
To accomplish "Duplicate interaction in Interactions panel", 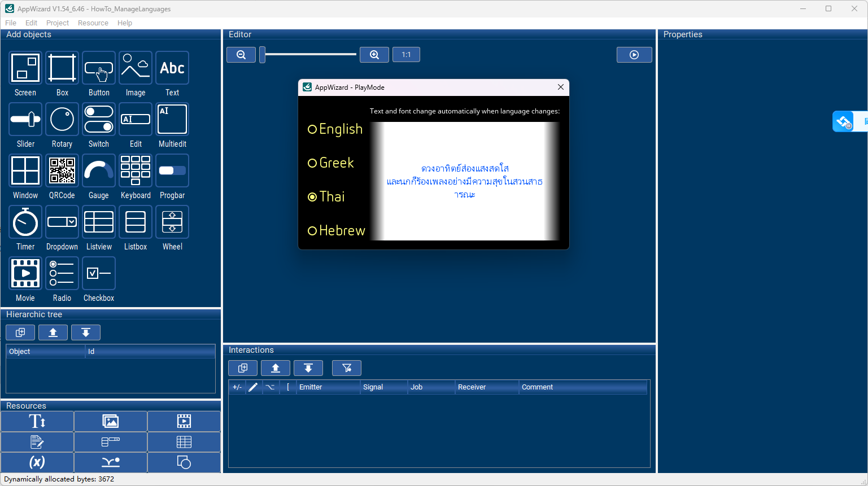I will [x=243, y=368].
